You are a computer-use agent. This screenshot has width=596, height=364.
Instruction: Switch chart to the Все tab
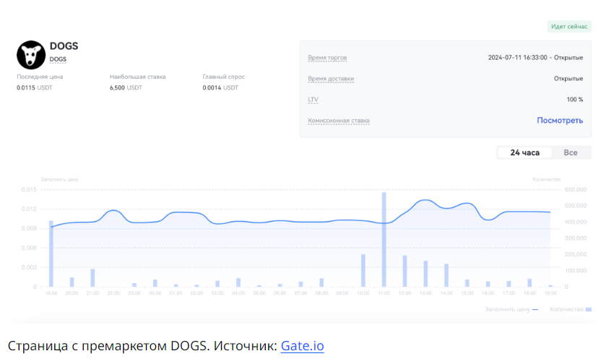point(570,152)
